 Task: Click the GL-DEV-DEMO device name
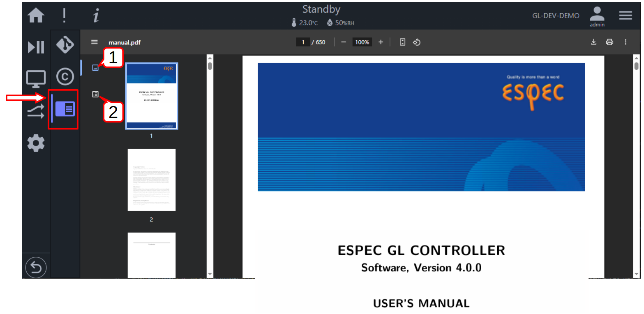coord(556,16)
